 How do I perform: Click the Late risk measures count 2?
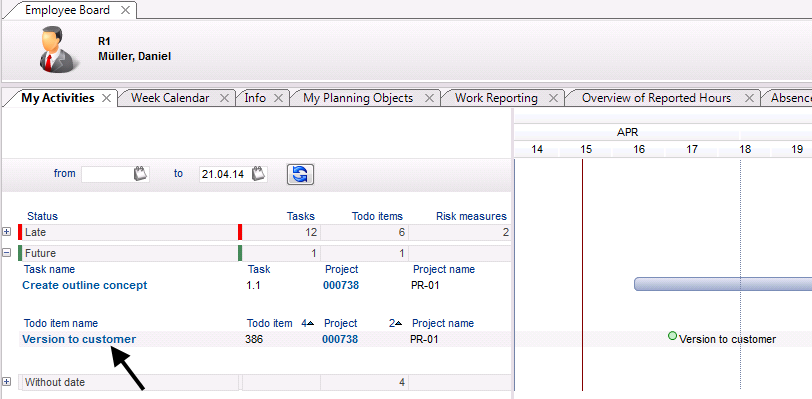(506, 232)
